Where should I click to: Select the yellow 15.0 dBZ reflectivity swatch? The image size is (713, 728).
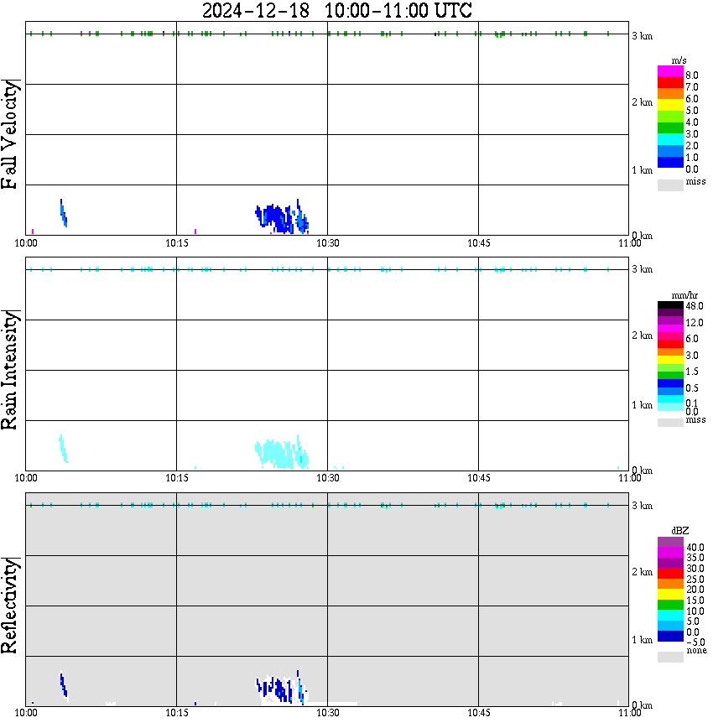[670, 595]
